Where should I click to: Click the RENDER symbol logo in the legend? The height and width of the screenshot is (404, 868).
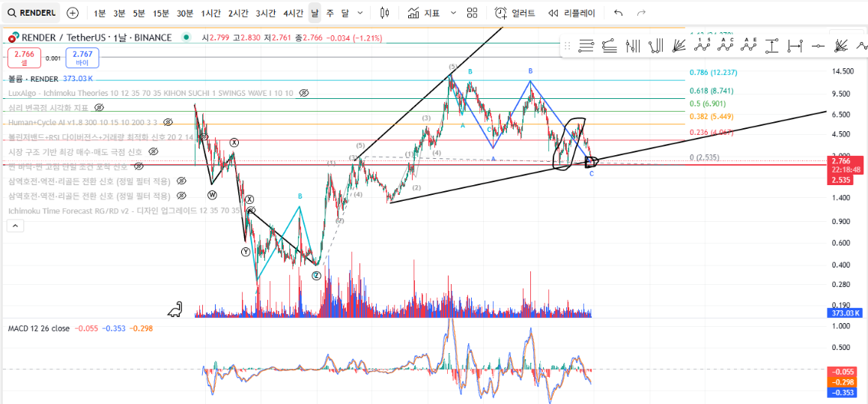(13, 37)
